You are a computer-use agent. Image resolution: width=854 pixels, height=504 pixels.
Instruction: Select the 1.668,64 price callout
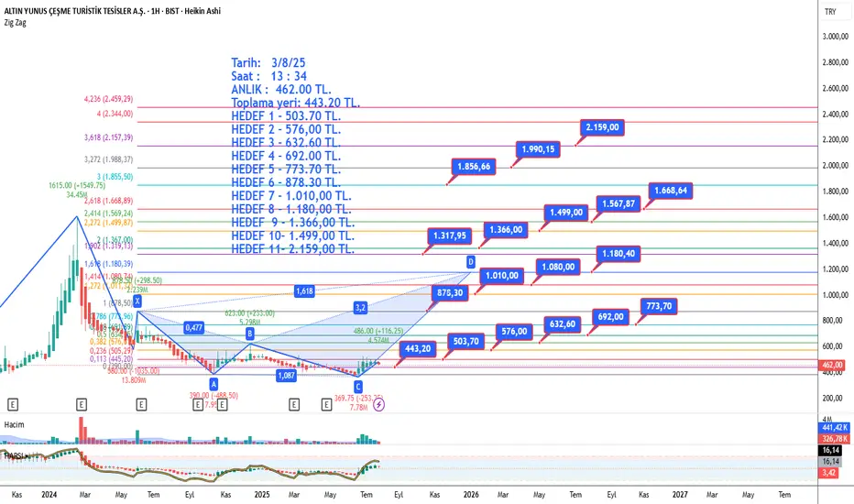click(671, 191)
